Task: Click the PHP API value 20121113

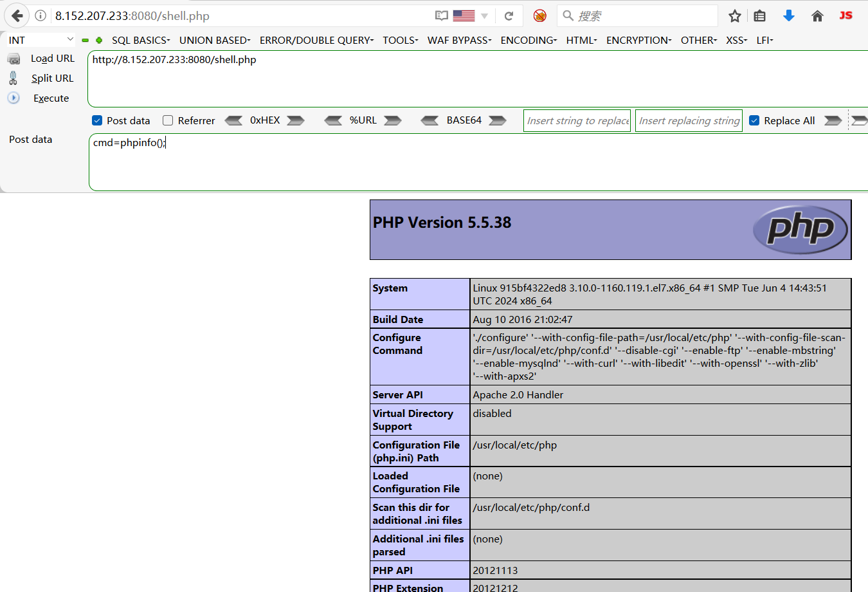Action: 495,571
